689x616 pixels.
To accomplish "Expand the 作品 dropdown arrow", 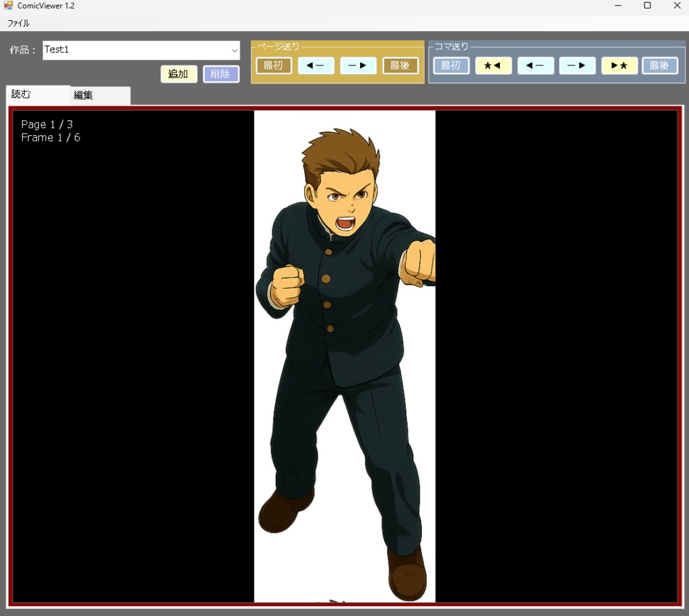I will point(234,50).
